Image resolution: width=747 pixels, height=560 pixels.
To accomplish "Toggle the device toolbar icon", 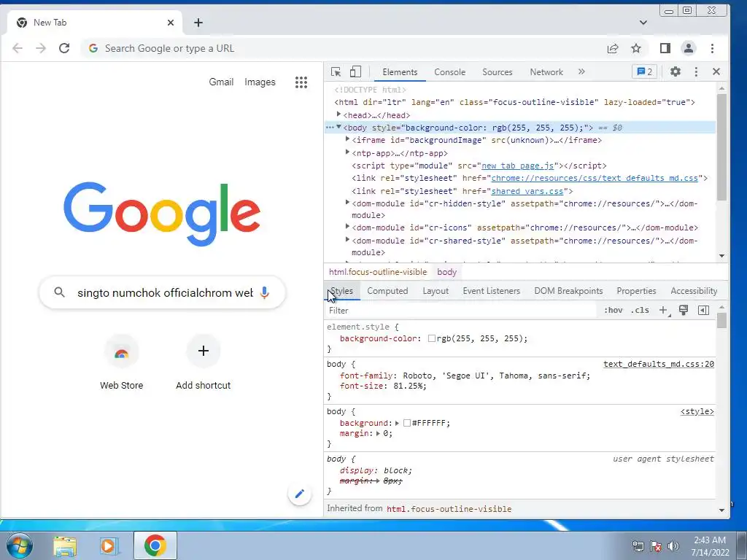I will point(355,72).
